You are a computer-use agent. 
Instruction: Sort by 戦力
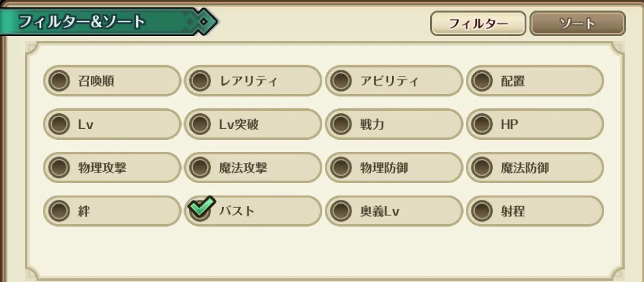point(394,124)
